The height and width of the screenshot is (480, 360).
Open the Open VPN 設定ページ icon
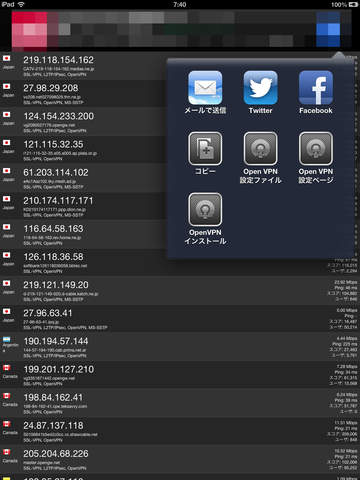click(x=316, y=149)
